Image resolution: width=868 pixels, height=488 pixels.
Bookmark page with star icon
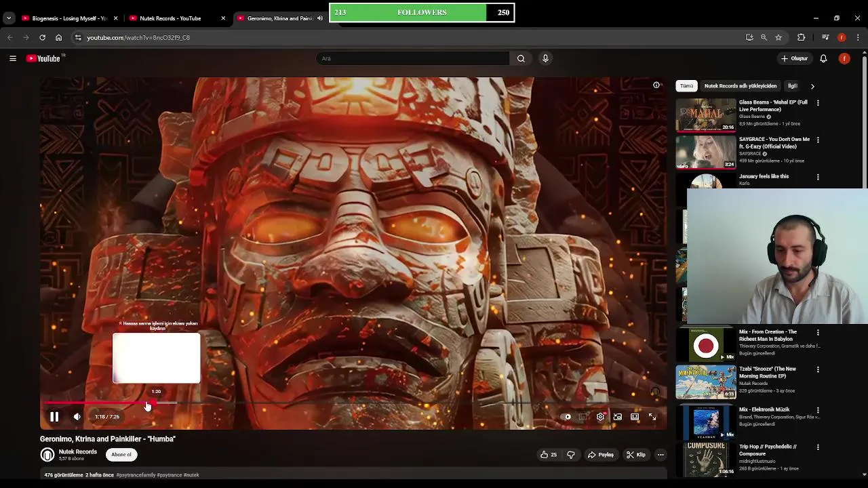coord(778,37)
